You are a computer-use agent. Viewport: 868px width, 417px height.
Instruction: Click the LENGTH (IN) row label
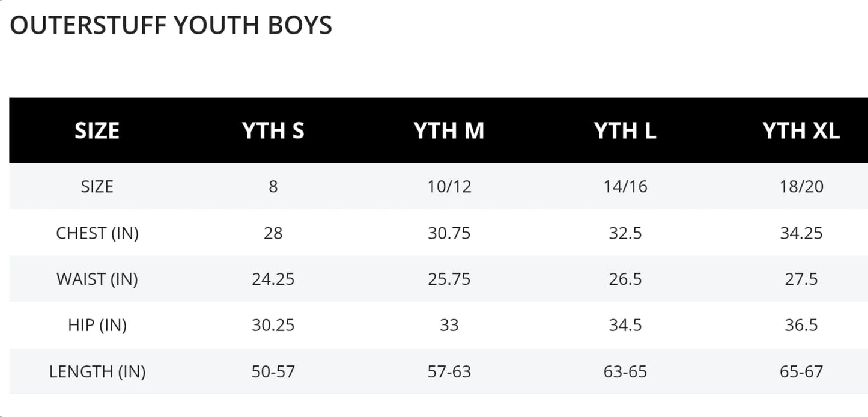pos(97,372)
